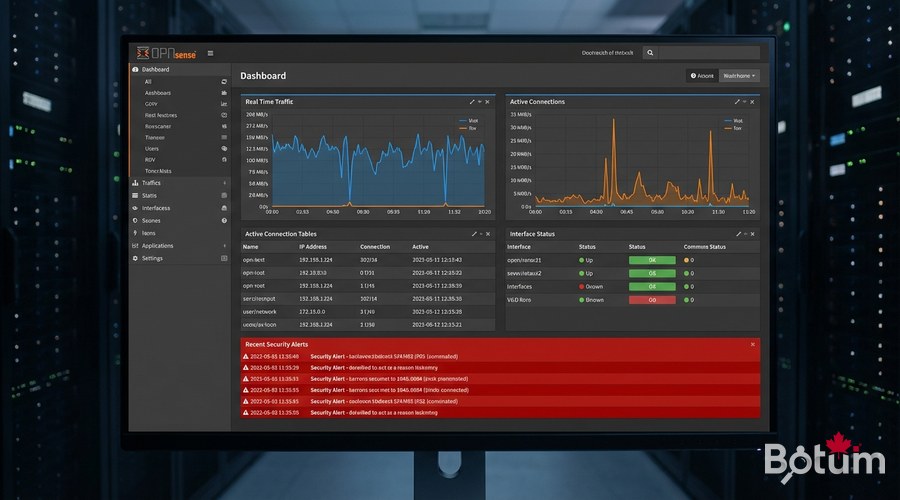
Task: Click the red status badge on V&D Roro row
Action: pyautogui.click(x=652, y=300)
